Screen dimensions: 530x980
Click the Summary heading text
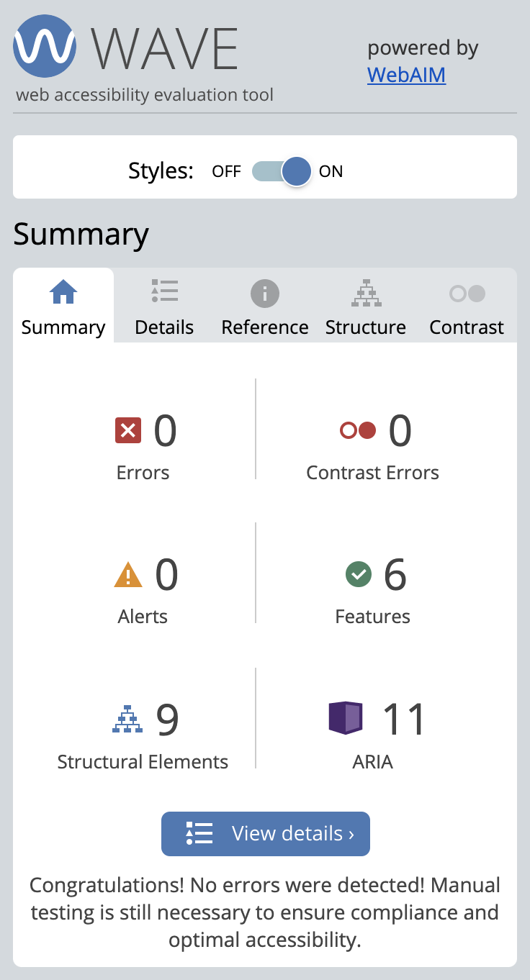point(81,235)
